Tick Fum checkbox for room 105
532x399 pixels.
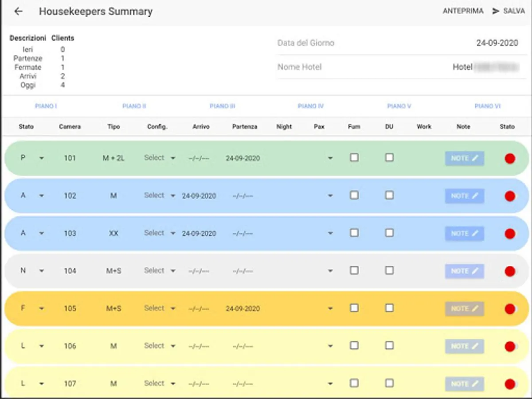354,308
